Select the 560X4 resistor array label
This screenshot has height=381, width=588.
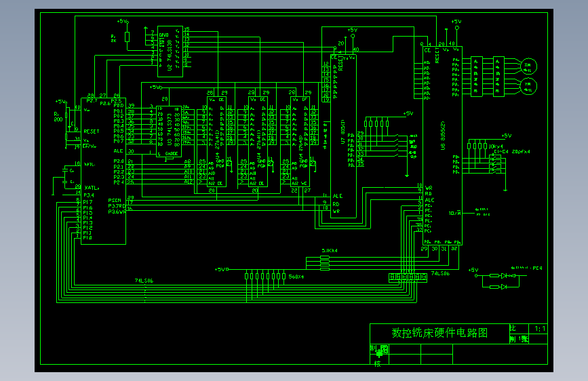[x=296, y=277]
